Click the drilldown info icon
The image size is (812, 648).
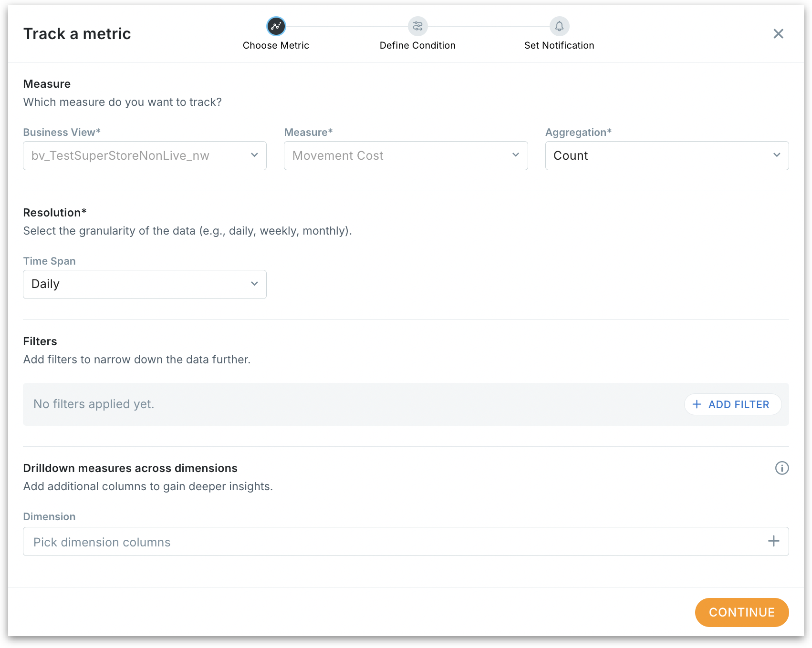782,468
